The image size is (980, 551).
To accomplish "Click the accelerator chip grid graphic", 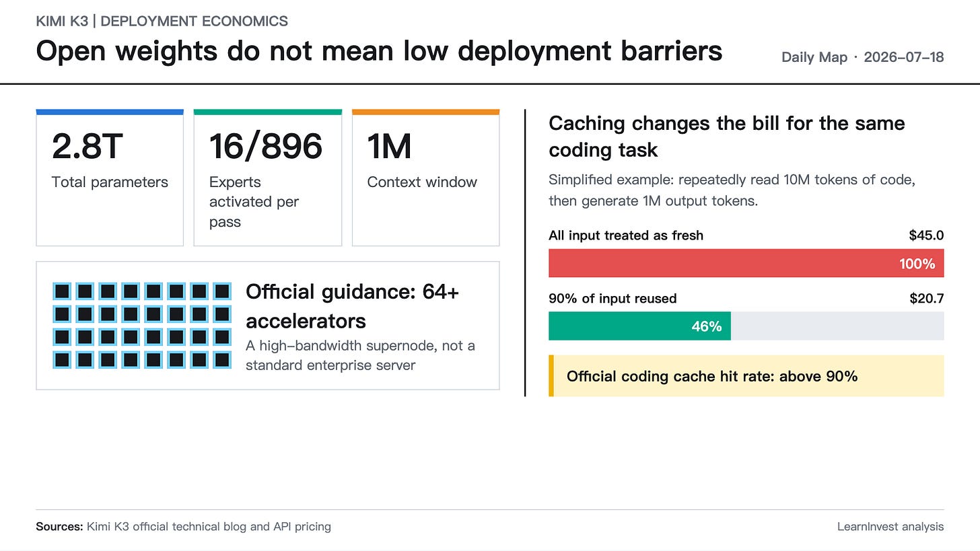I will click(142, 326).
